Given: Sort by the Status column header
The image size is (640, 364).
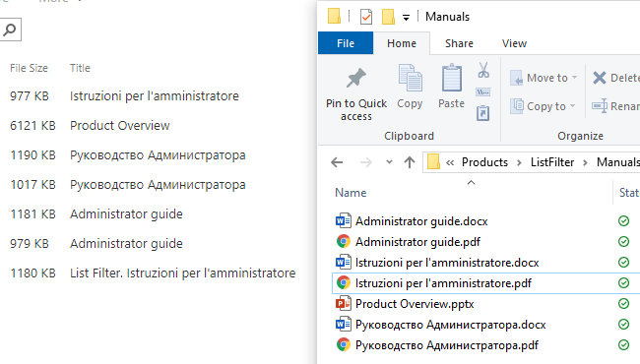Looking at the screenshot, I should [629, 193].
